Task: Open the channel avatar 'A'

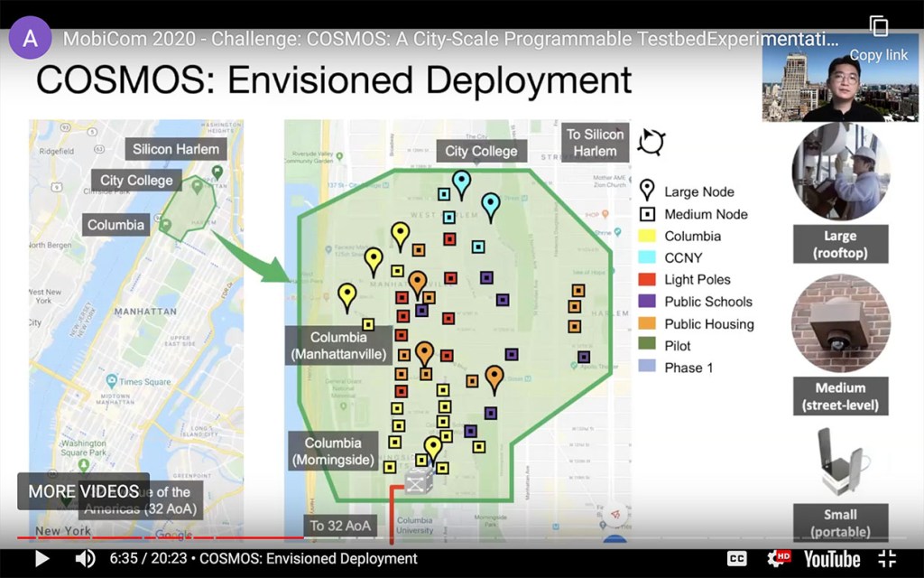Action: pyautogui.click(x=31, y=39)
